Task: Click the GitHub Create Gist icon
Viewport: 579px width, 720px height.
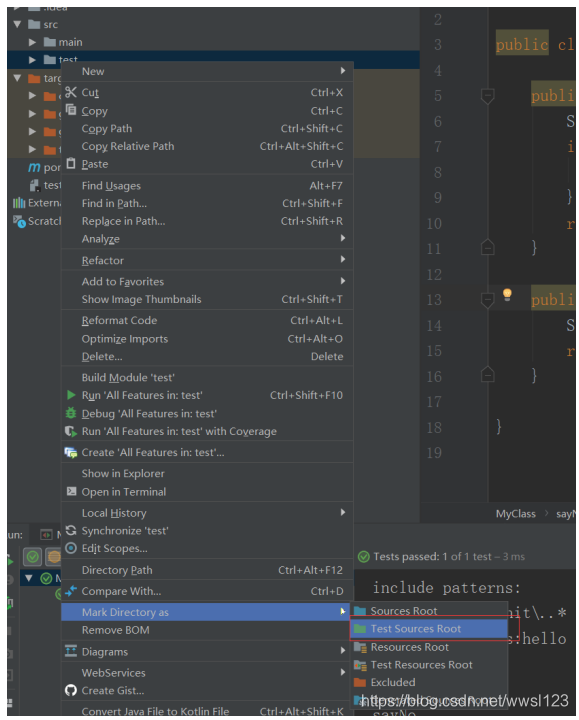Action: click(x=71, y=690)
